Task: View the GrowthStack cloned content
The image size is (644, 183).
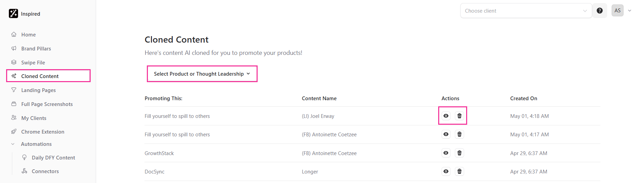Action: [446, 153]
